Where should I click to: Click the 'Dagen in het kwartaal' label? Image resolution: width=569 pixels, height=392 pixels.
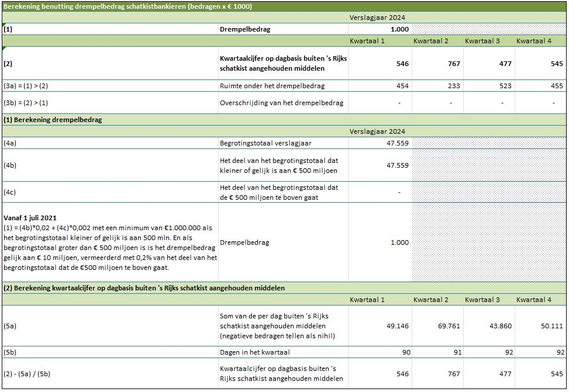pyautogui.click(x=255, y=352)
